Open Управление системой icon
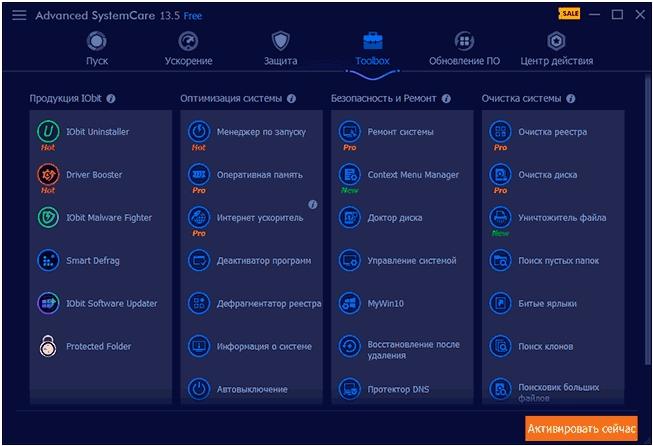The image size is (653, 446). (350, 260)
